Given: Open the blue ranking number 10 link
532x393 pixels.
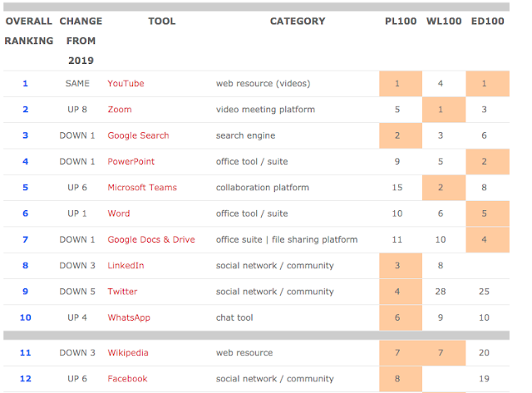Looking at the screenshot, I should pyautogui.click(x=25, y=317).
